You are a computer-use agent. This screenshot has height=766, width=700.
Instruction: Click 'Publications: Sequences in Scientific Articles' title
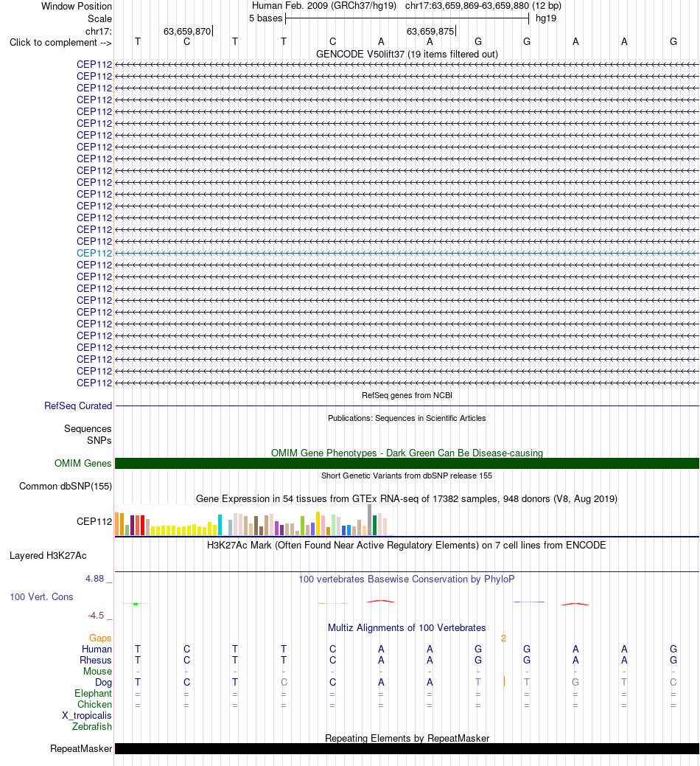407,418
